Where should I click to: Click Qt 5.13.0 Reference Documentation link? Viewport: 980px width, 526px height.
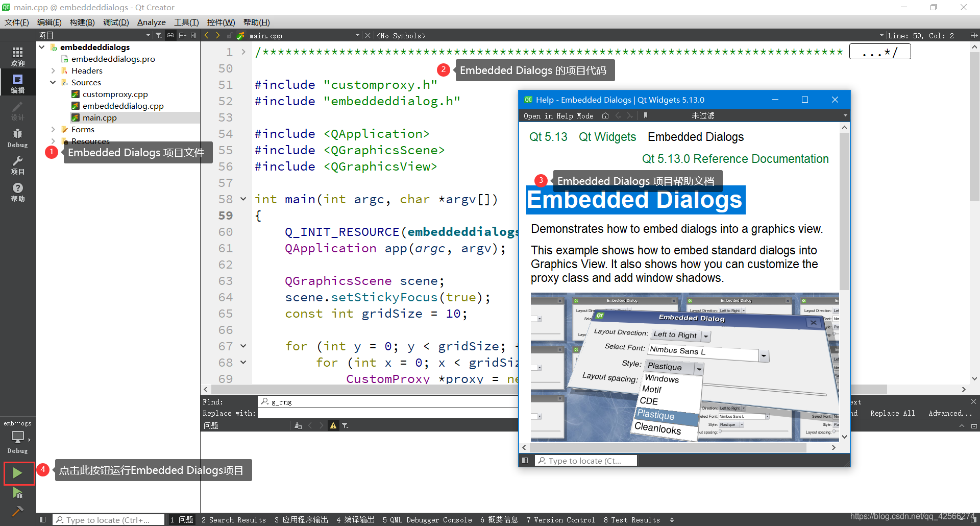[x=736, y=159]
